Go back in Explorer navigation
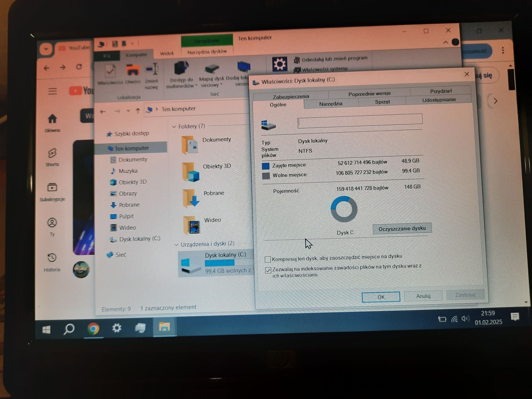 (x=103, y=112)
